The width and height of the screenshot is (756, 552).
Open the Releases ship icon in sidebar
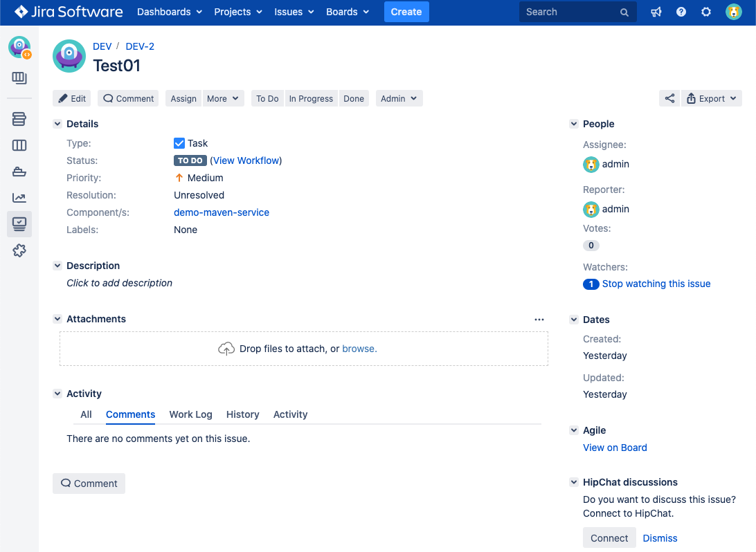[19, 172]
